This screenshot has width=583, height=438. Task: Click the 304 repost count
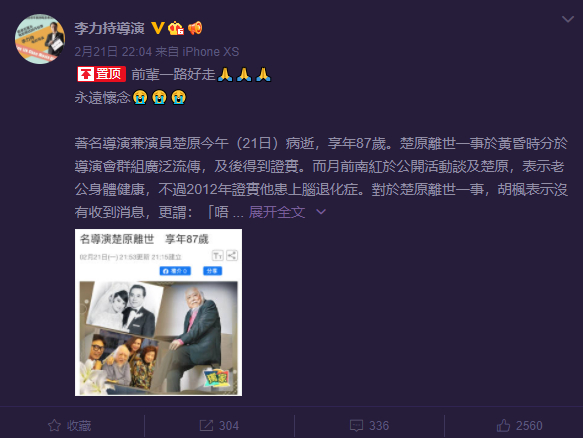click(229, 426)
